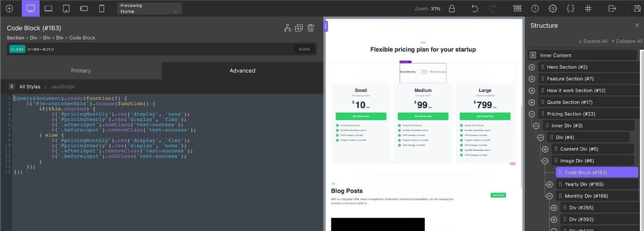Viewport: 644px width, 231px height.
Task: Click the undo arrow icon
Action: point(475,8)
